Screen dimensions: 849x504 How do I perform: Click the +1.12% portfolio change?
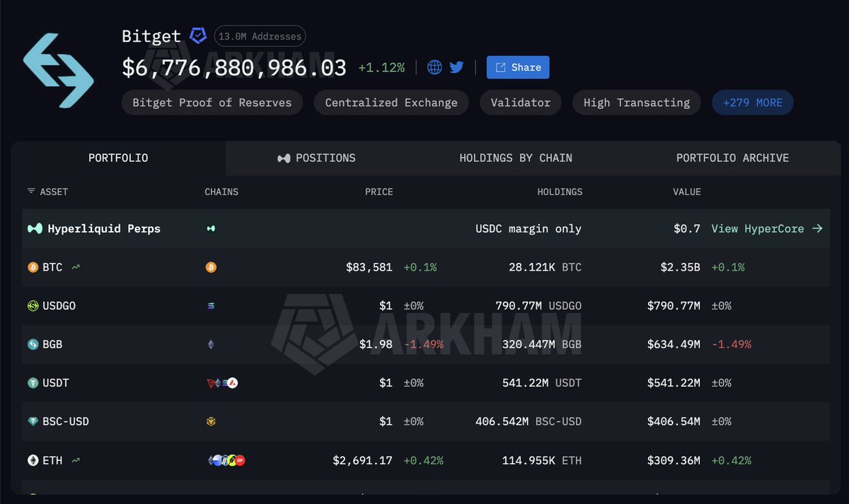(381, 68)
